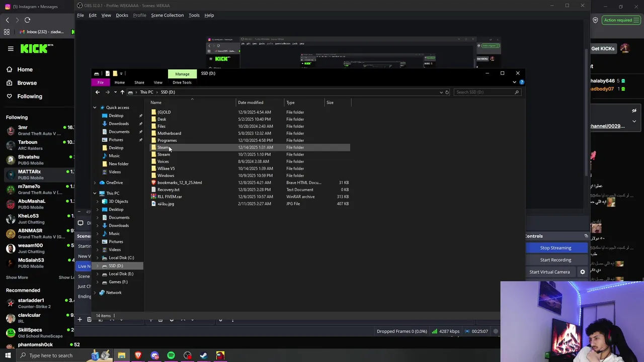Expand the Network tree node

coord(95,293)
